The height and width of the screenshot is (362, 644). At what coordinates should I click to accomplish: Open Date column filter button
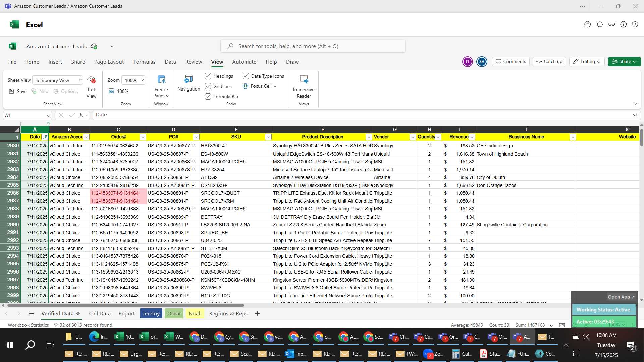[45, 137]
